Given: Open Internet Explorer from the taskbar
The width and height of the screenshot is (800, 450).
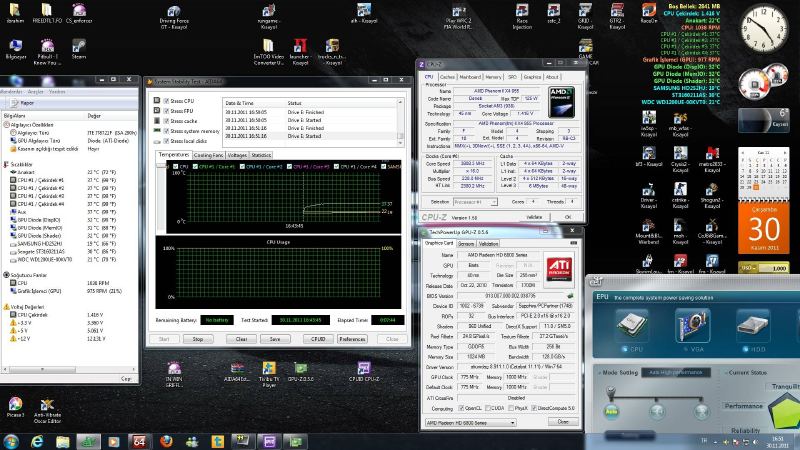Looking at the screenshot, I should click(x=37, y=441).
